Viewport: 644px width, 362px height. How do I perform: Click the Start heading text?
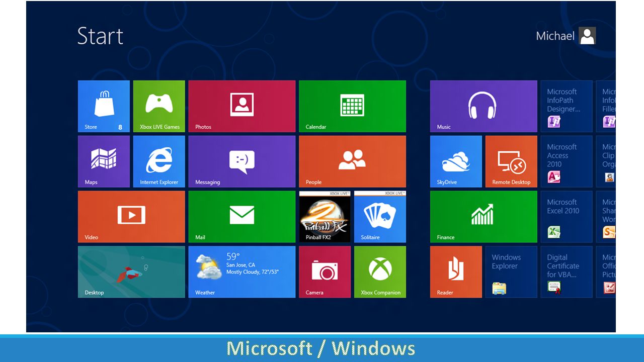tap(100, 36)
